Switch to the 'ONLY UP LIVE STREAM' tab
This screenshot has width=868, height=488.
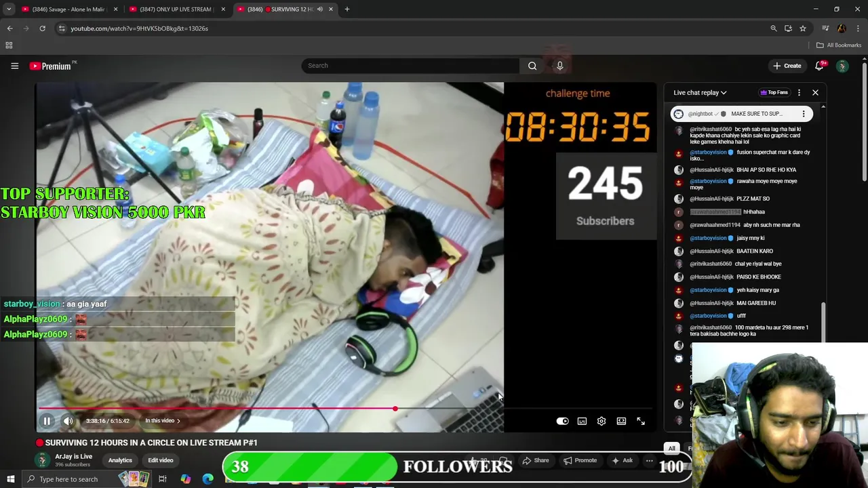(176, 9)
